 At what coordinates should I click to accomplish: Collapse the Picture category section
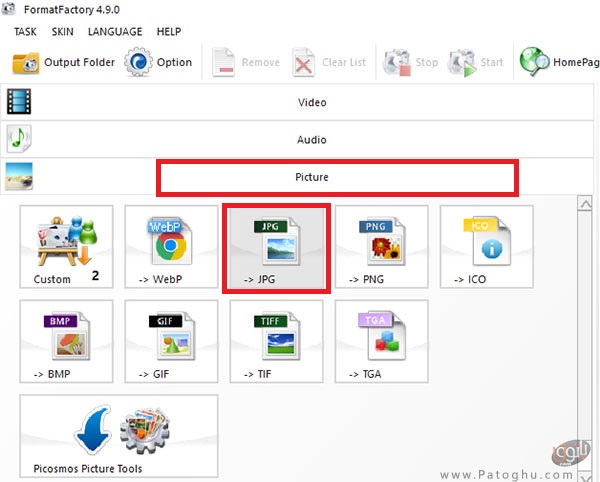point(297,177)
